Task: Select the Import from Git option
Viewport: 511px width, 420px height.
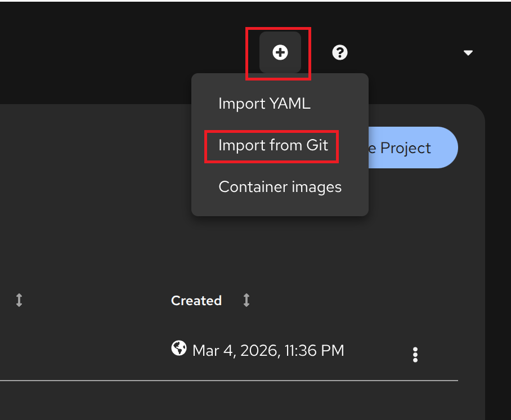Action: click(272, 145)
